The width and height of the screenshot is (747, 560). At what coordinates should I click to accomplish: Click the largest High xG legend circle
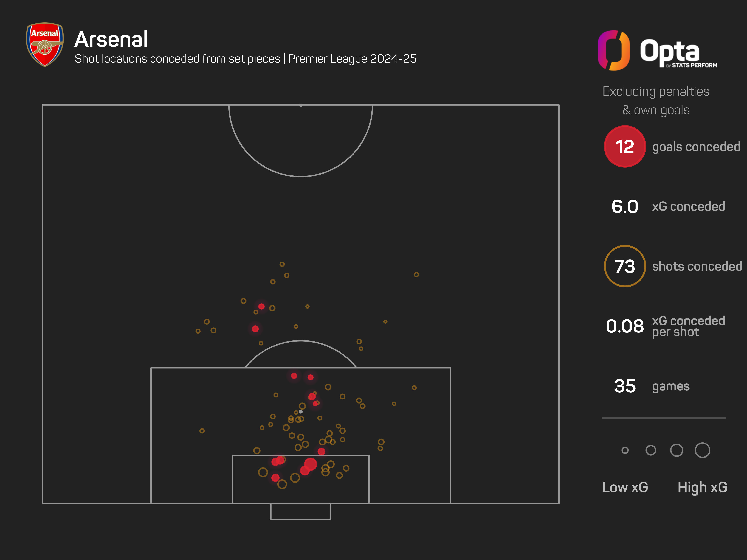pos(702,450)
